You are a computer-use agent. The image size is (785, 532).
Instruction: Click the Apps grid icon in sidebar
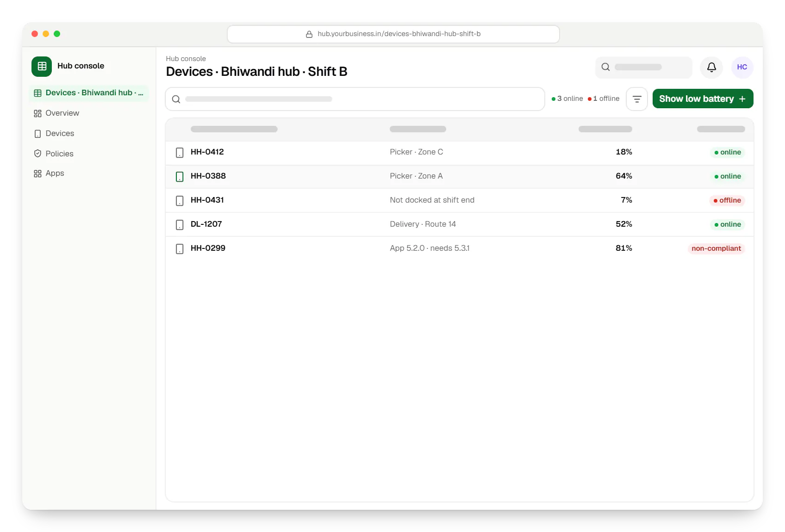pos(37,173)
